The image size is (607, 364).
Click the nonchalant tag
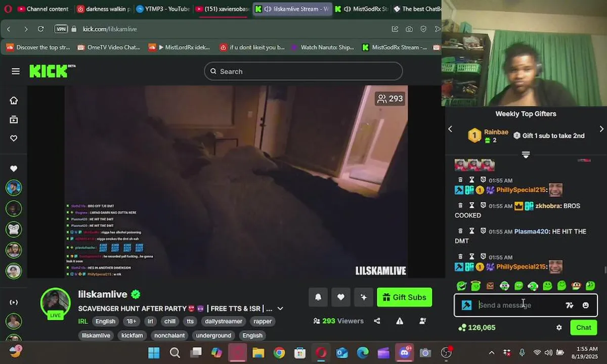coord(170,335)
